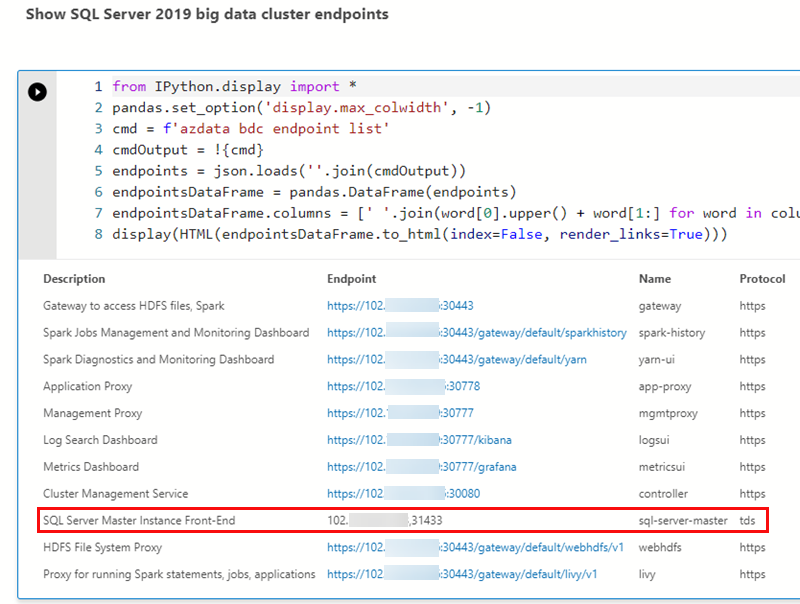Screen dimensions: 800x604
Task: Select heading 'Show SQL Server 2019 big data cluster endpoints'
Action: (x=207, y=14)
